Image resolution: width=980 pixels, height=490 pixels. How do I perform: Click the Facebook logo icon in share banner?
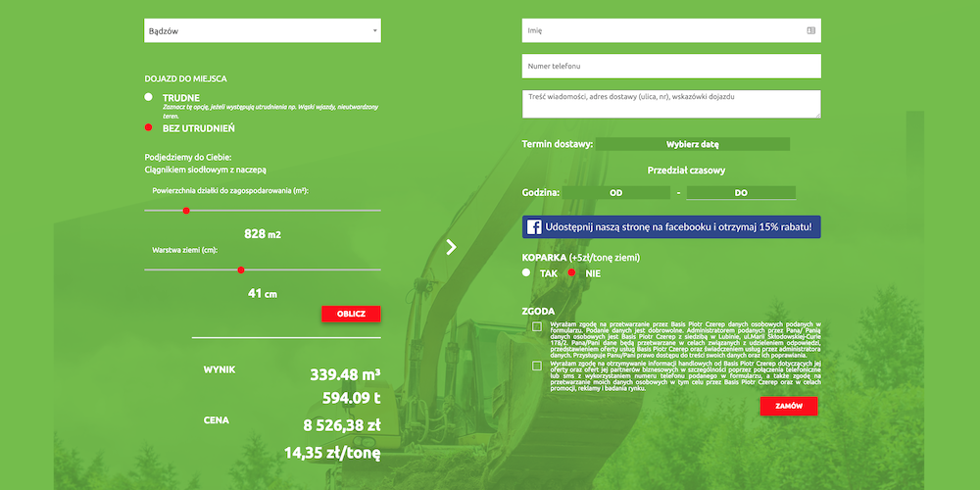pos(535,227)
